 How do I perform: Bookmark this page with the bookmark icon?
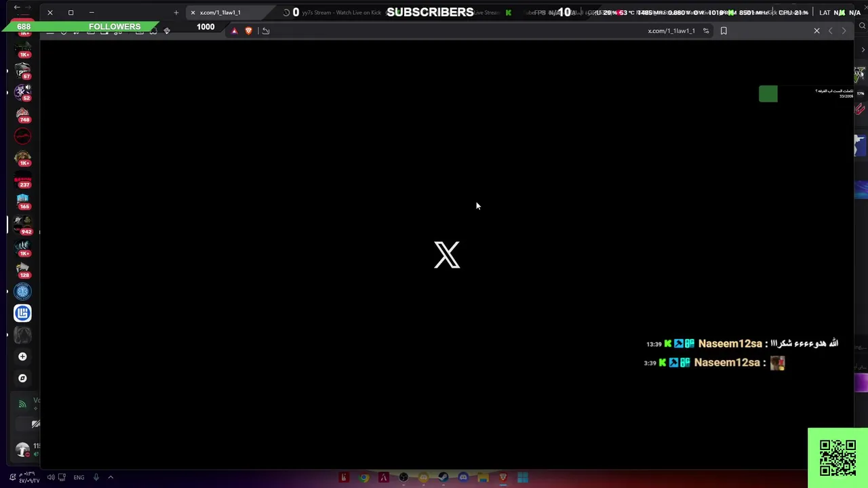coord(724,30)
